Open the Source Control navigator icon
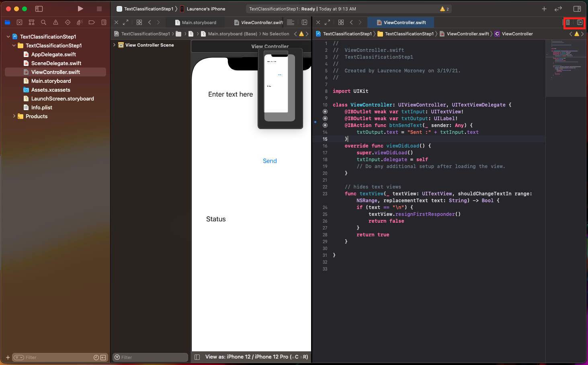 pyautogui.click(x=19, y=23)
